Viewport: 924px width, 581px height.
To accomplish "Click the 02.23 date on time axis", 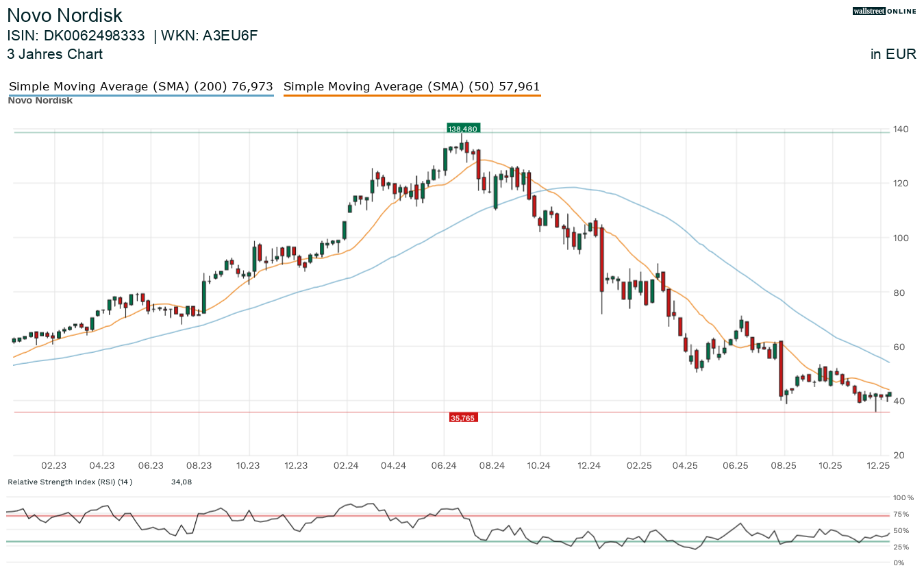I will pyautogui.click(x=54, y=466).
